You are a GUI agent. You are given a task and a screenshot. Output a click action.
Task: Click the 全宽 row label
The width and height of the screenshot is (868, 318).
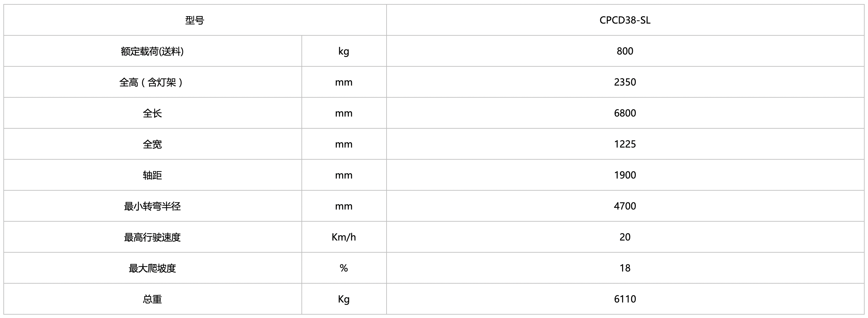tap(152, 144)
